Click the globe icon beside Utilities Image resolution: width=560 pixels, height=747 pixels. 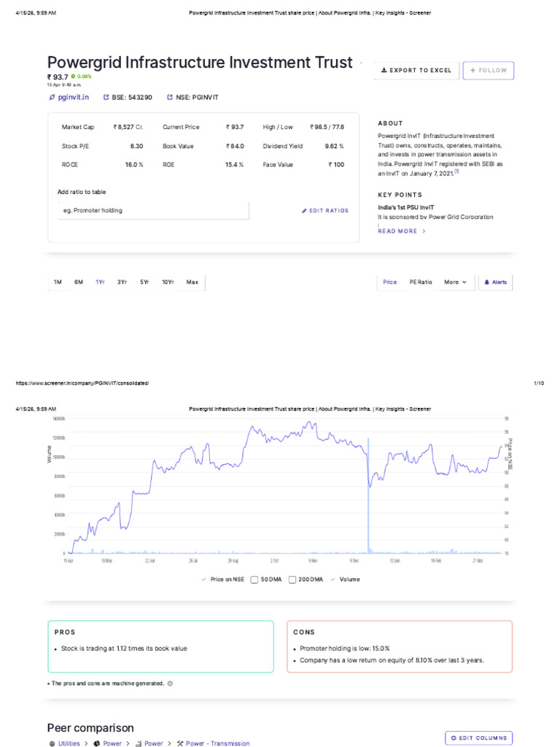pos(52,743)
